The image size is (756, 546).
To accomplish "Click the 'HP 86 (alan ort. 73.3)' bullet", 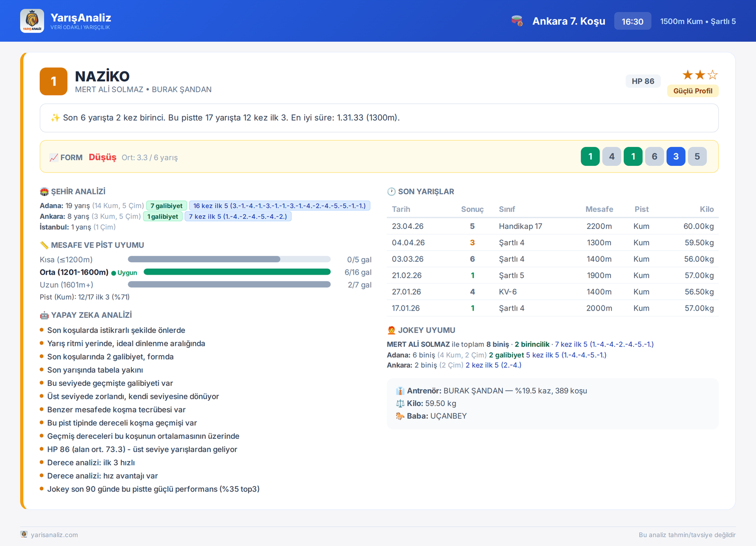I will click(x=142, y=449).
